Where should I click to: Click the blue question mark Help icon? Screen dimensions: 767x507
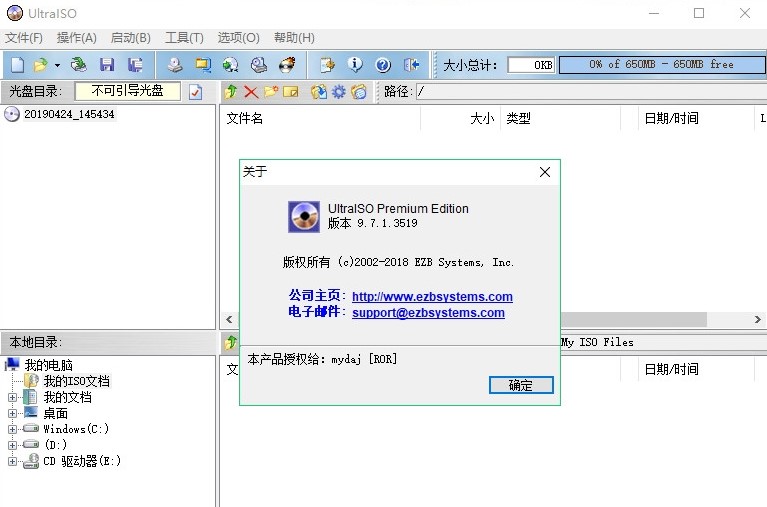[383, 65]
